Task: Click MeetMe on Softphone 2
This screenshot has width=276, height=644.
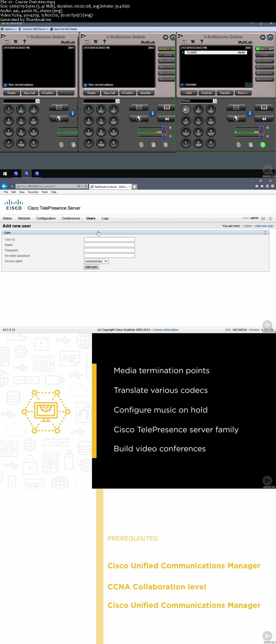Action: click(146, 93)
